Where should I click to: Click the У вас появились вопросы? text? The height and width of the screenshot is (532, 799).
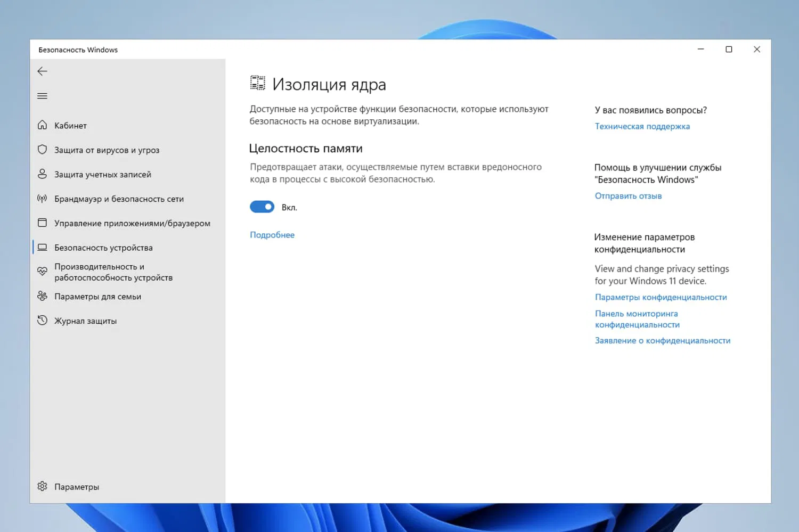[x=651, y=110]
